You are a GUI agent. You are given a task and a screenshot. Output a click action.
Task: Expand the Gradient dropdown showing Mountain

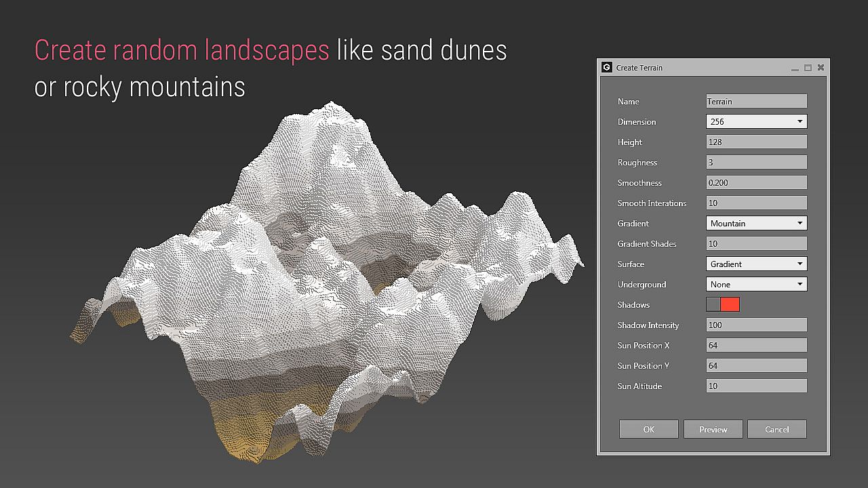pyautogui.click(x=756, y=223)
